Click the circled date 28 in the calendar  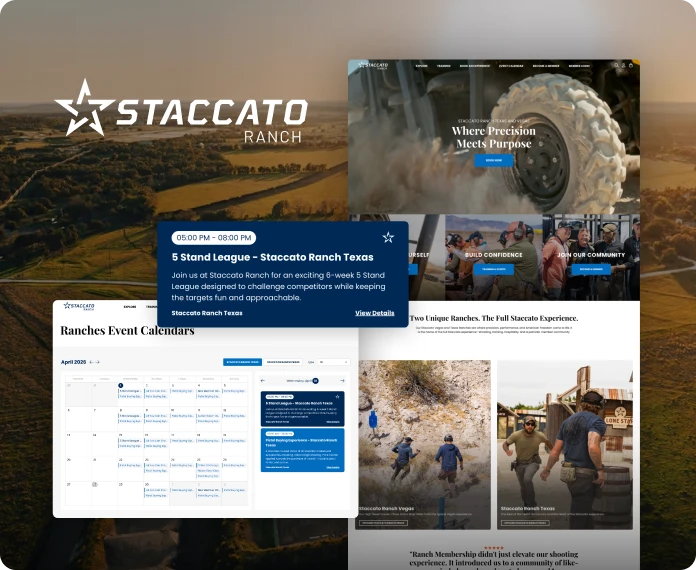[95, 484]
